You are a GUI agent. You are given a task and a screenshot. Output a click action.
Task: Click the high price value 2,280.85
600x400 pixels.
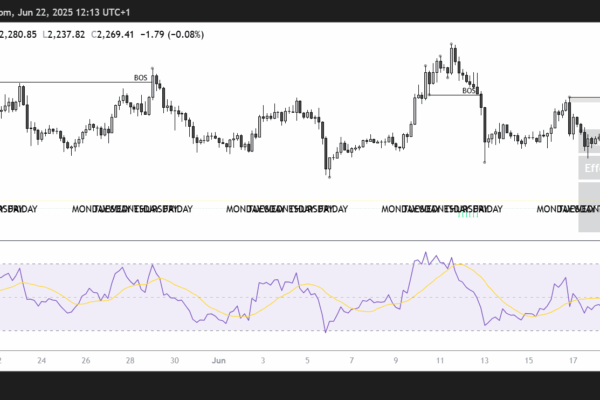(x=18, y=34)
